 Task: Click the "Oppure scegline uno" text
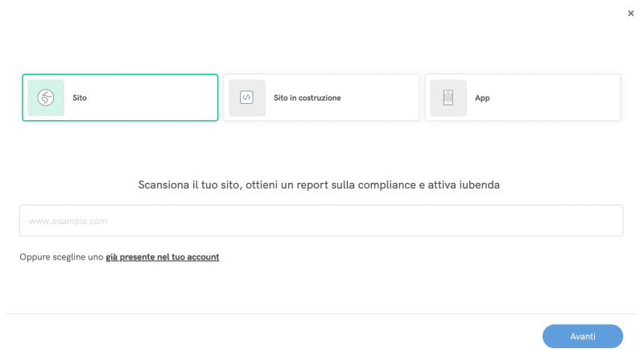point(62,257)
